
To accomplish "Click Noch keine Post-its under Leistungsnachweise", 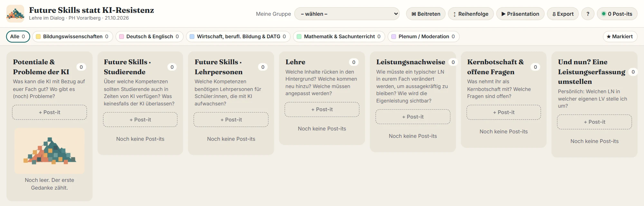I will (413, 136).
